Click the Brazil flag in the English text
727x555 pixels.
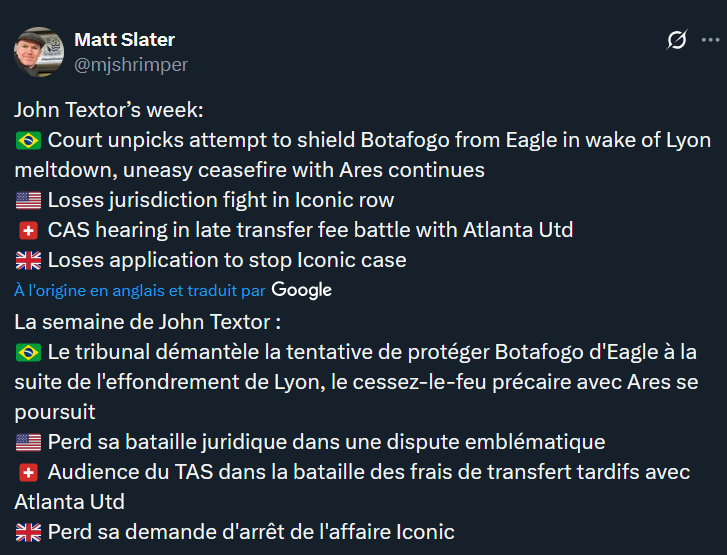pyautogui.click(x=28, y=140)
